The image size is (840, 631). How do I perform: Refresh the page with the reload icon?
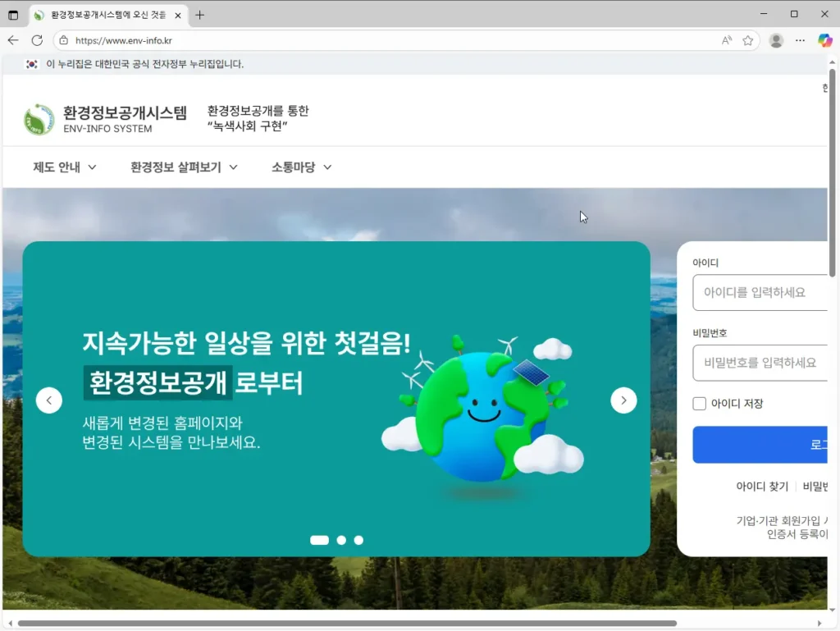point(36,39)
